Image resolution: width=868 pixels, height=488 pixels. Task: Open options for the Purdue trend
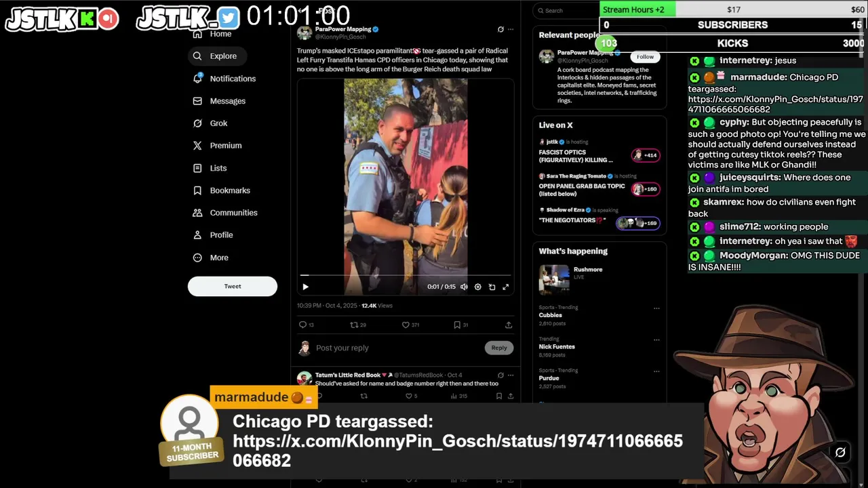click(656, 371)
